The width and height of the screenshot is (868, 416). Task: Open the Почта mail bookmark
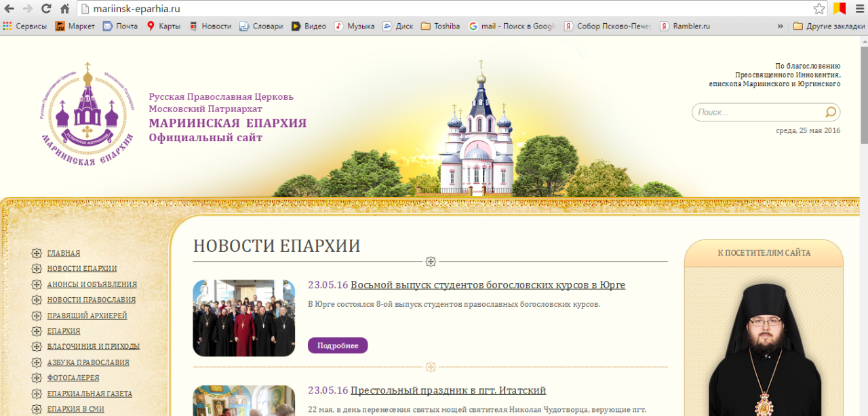pyautogui.click(x=120, y=26)
